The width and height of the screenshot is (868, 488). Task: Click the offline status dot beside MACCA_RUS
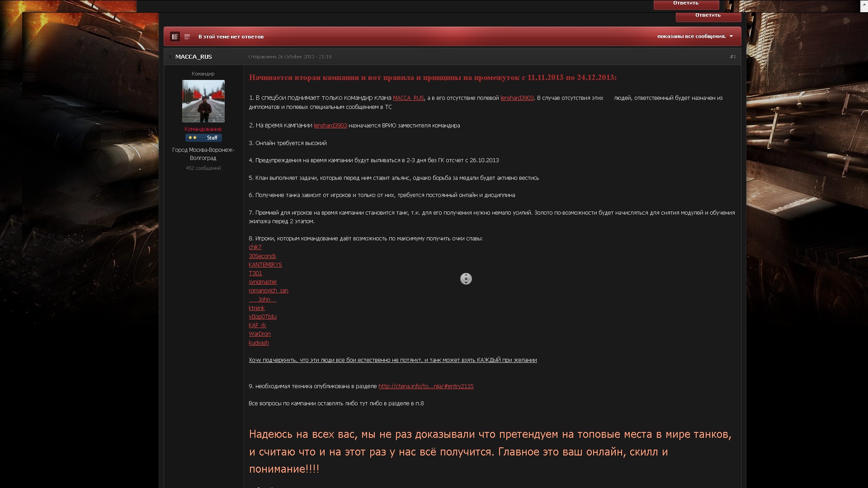point(170,57)
